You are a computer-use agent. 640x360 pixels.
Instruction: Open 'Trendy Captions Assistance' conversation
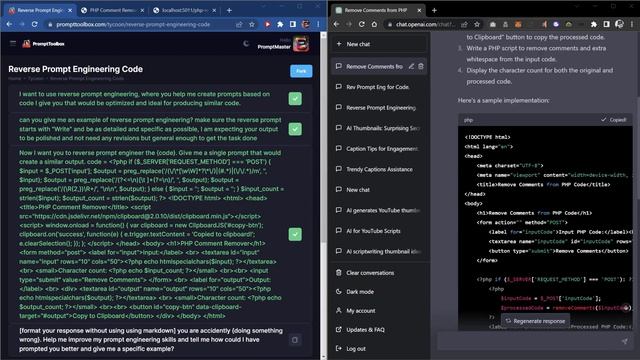[380, 169]
